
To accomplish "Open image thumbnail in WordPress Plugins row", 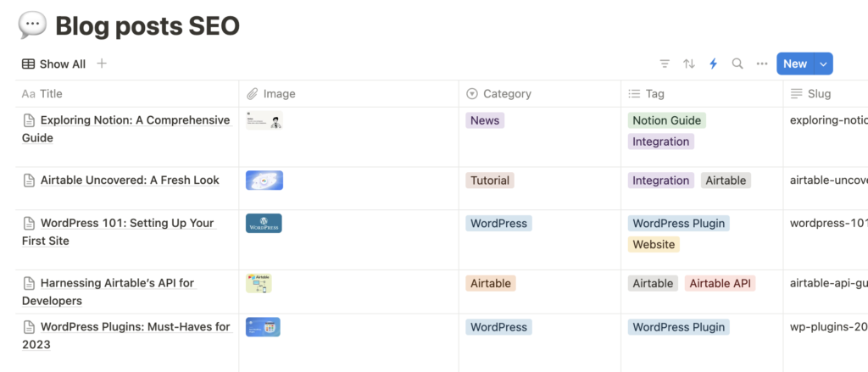I will pyautogui.click(x=263, y=327).
